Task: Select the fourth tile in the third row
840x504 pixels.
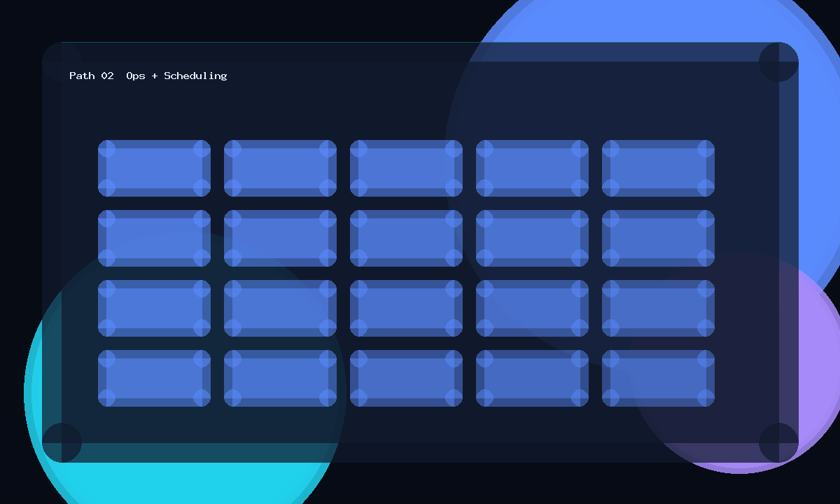Action: pos(532,308)
